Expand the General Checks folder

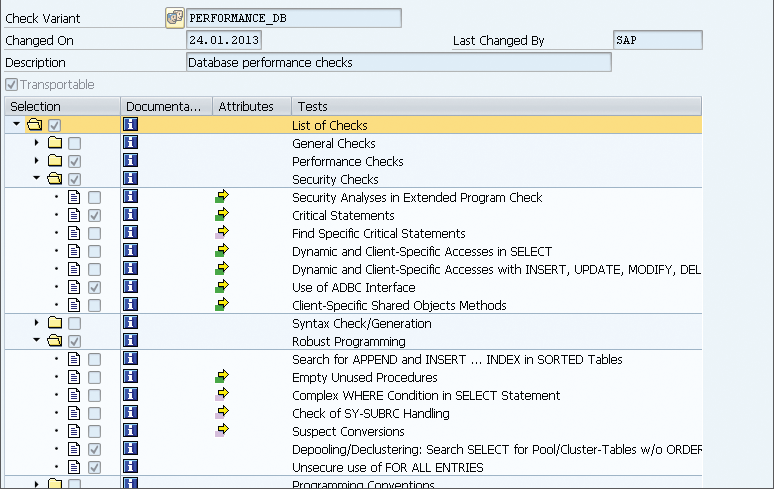(37, 143)
